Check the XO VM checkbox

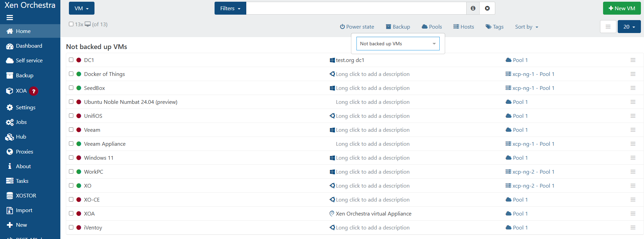tap(71, 185)
